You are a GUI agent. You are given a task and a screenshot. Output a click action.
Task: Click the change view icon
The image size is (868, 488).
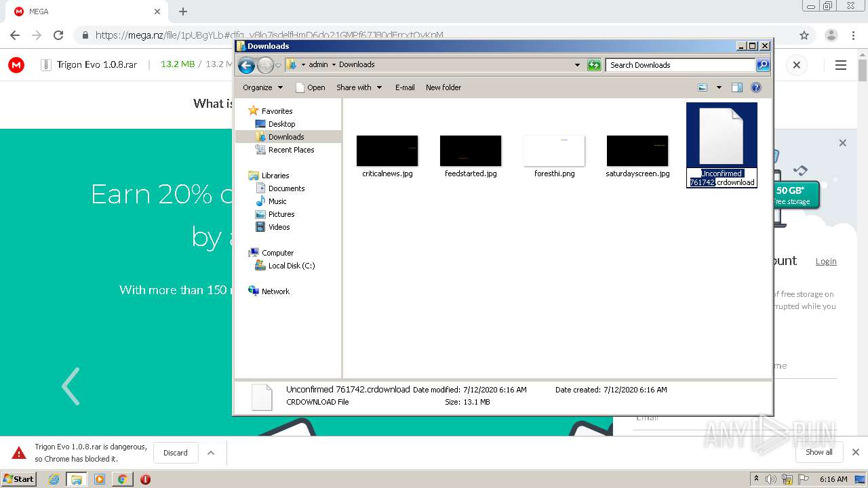[x=703, y=87]
